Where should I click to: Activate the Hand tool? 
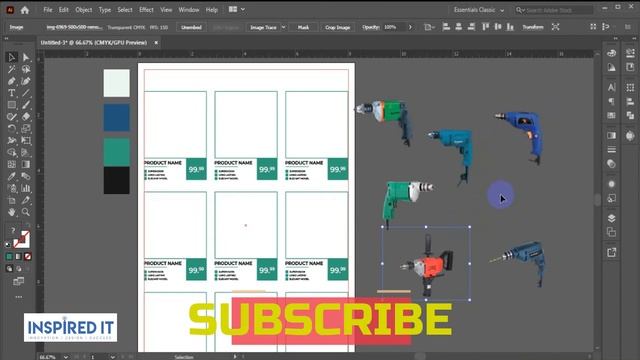(11, 212)
